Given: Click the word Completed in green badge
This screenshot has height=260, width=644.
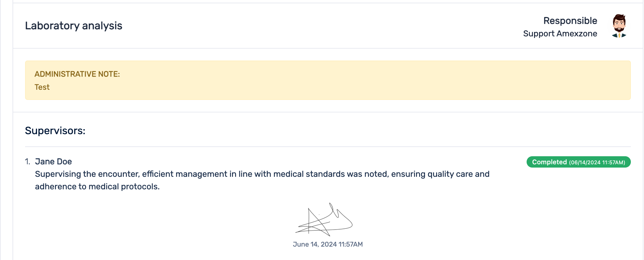Looking at the screenshot, I should click(x=549, y=162).
